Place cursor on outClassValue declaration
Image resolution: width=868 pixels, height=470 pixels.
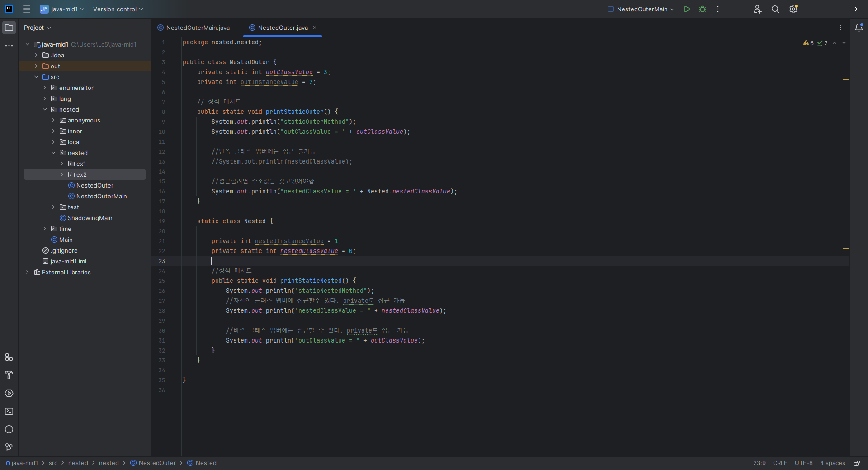pyautogui.click(x=289, y=72)
